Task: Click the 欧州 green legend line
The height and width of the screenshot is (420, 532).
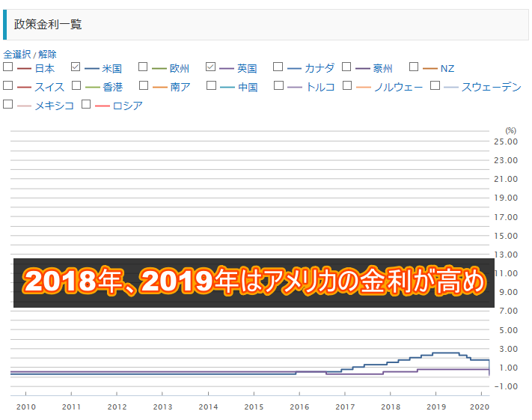Action: pyautogui.click(x=159, y=69)
